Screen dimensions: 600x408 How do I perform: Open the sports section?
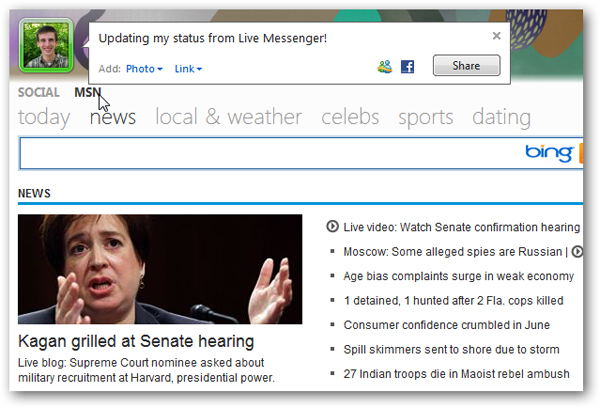tap(426, 118)
